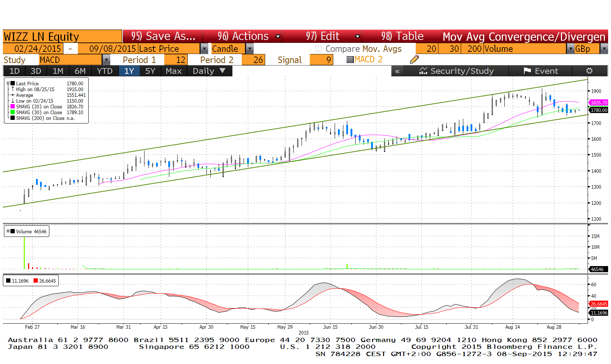Select the YTD range tab
Screen dimensions: 611x364
[x=105, y=71]
